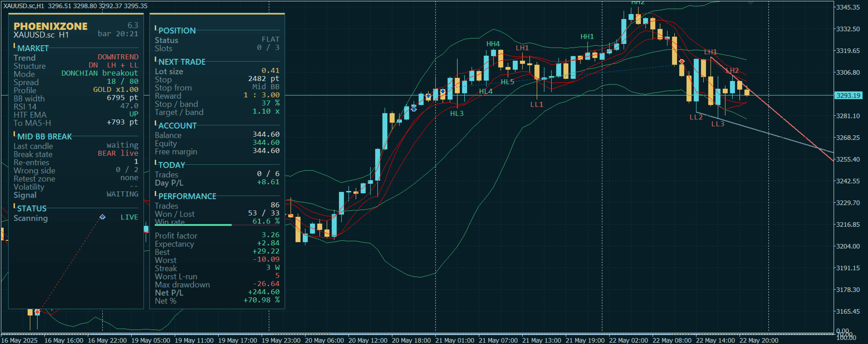
Task: Select the XAUUSD.sc,H1 chart title text
Action: 24,6
